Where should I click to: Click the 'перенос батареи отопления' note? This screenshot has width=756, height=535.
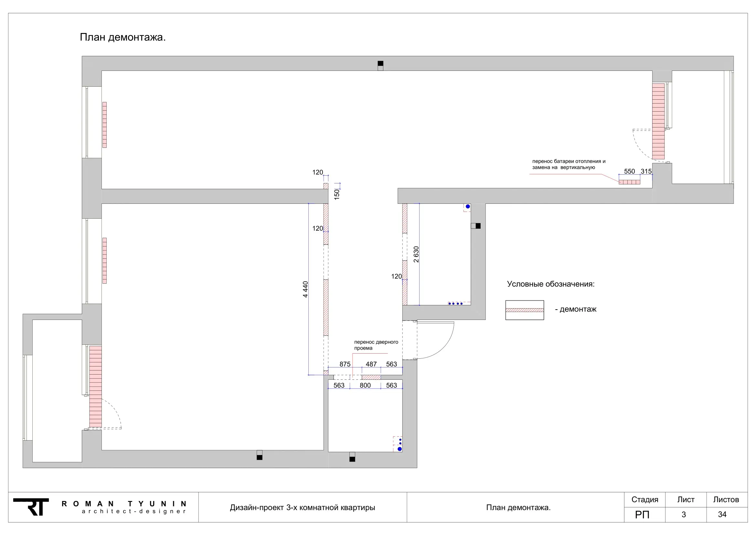pyautogui.click(x=569, y=164)
